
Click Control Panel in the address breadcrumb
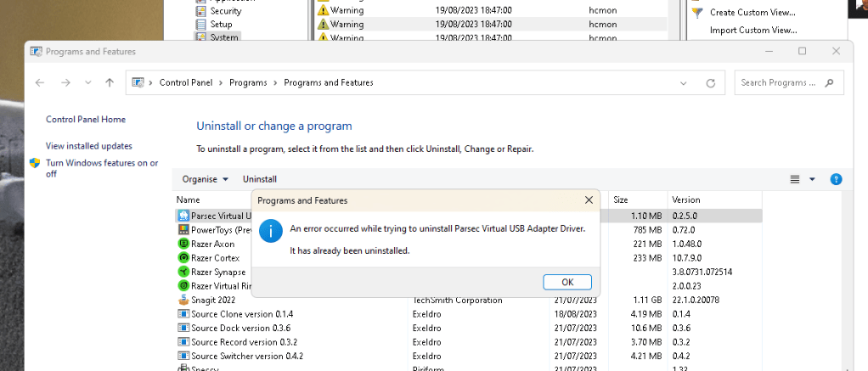coord(185,82)
